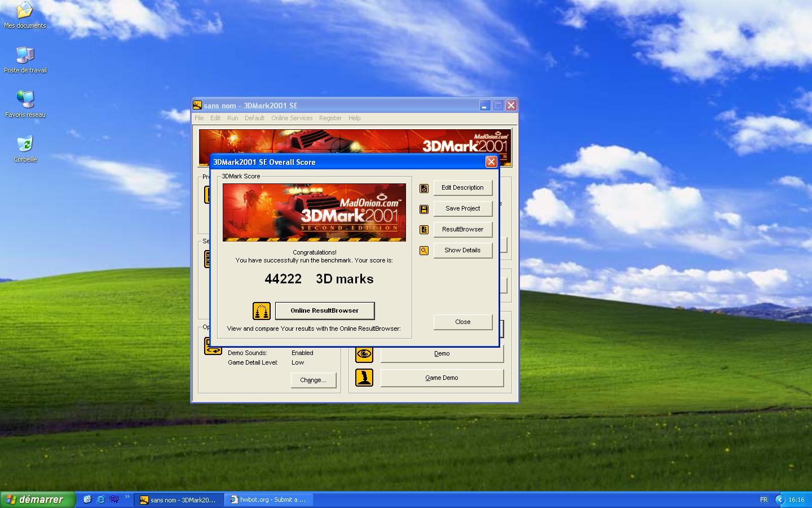Click the 3DMark2001 banner image in score dialog
812x508 pixels.
click(x=314, y=212)
